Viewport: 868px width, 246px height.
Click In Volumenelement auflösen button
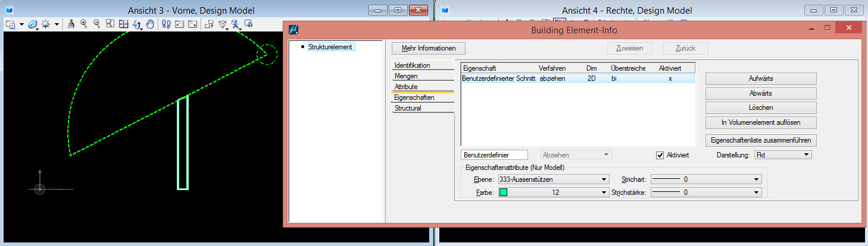pyautogui.click(x=761, y=122)
